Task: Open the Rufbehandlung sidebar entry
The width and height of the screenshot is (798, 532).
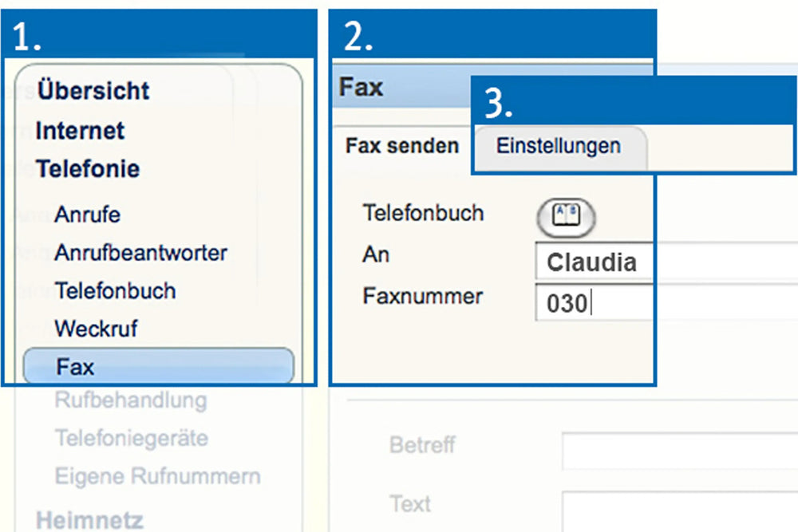Action: coord(130,400)
